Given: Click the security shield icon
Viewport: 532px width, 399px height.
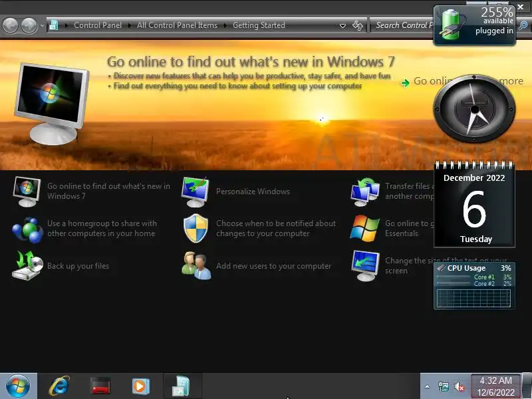Looking at the screenshot, I should pos(196,228).
